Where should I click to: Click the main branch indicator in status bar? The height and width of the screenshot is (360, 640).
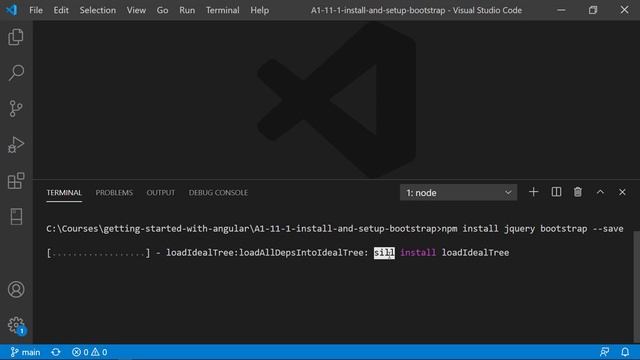point(25,352)
